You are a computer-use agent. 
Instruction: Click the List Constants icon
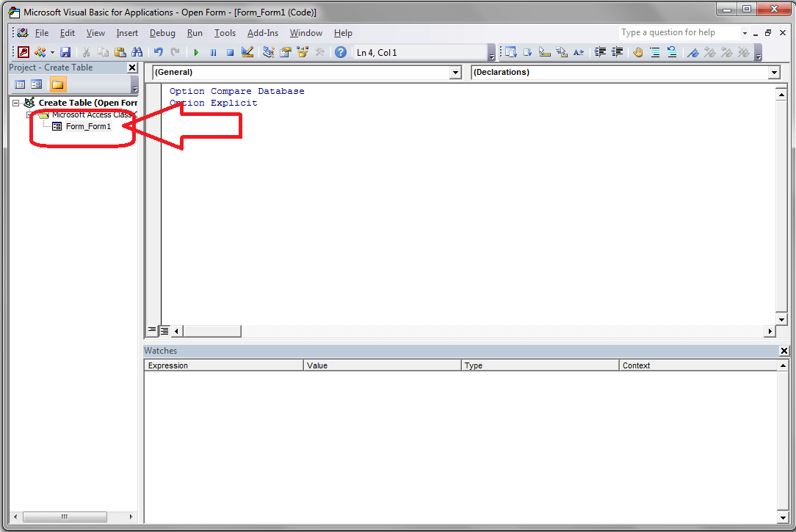(x=527, y=51)
